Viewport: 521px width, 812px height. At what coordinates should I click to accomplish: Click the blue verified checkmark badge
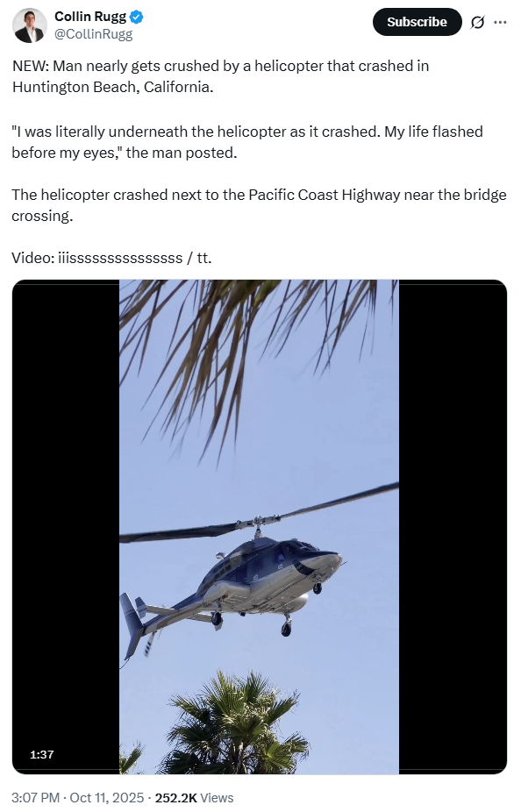coord(136,17)
